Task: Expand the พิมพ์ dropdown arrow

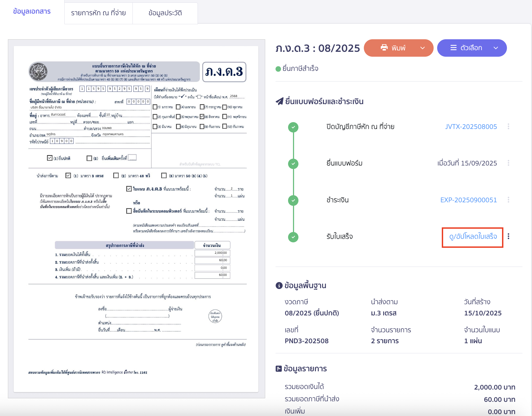Action: tap(422, 48)
